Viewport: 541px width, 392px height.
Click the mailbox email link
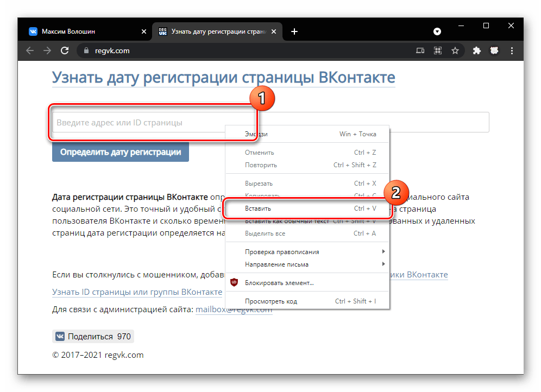pyautogui.click(x=234, y=309)
